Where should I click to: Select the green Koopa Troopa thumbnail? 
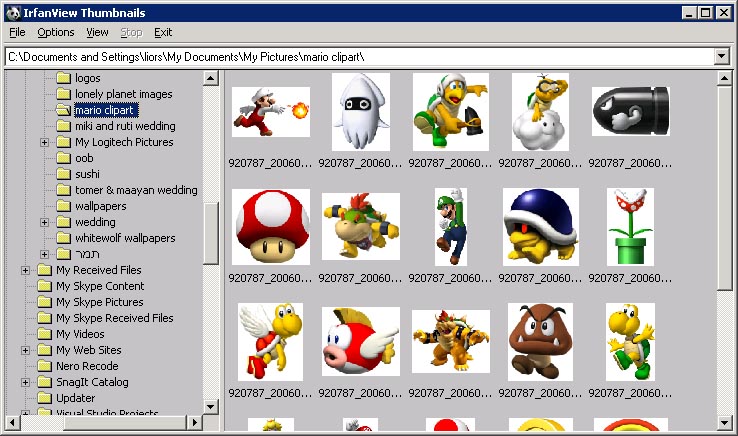(x=630, y=342)
